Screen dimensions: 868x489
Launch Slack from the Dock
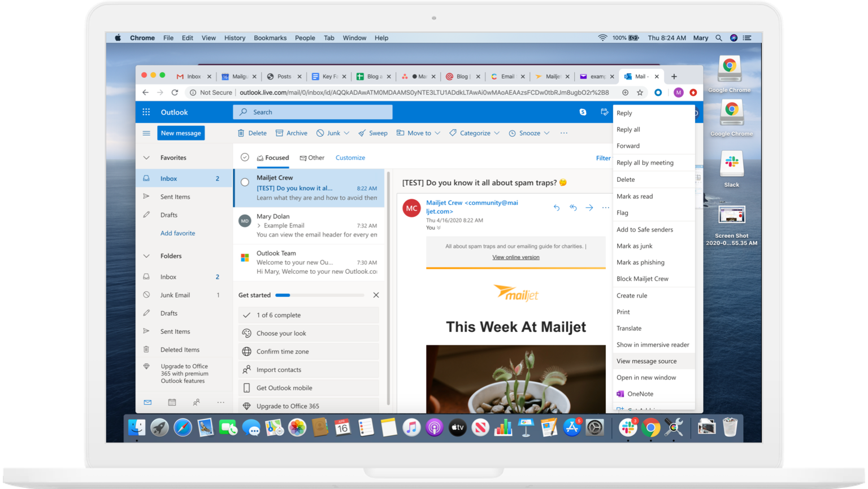[628, 427]
